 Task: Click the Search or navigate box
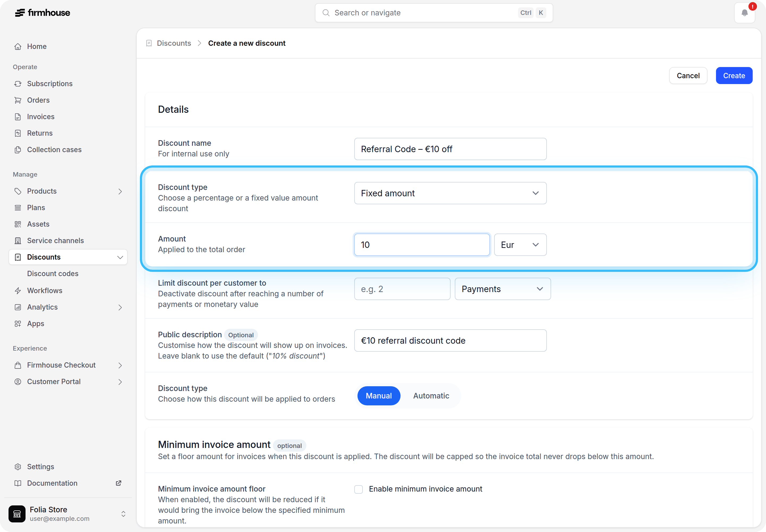[x=434, y=13]
